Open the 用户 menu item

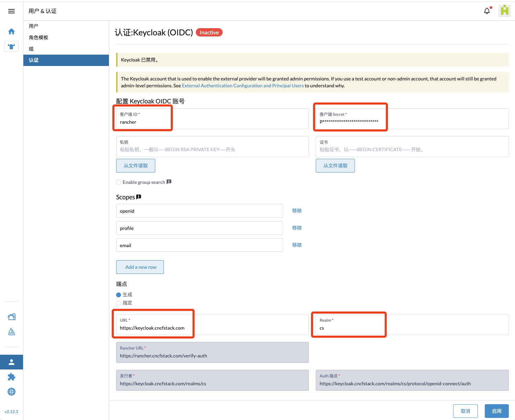[34, 26]
